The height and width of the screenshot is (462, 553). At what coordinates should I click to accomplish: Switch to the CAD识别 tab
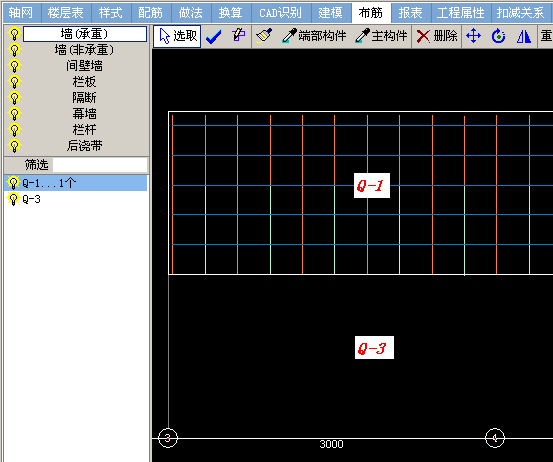click(x=280, y=13)
